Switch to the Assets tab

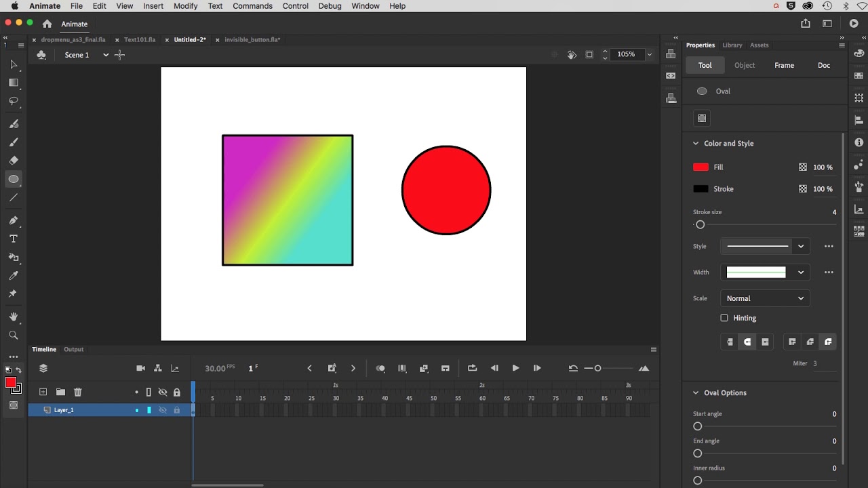(x=759, y=45)
